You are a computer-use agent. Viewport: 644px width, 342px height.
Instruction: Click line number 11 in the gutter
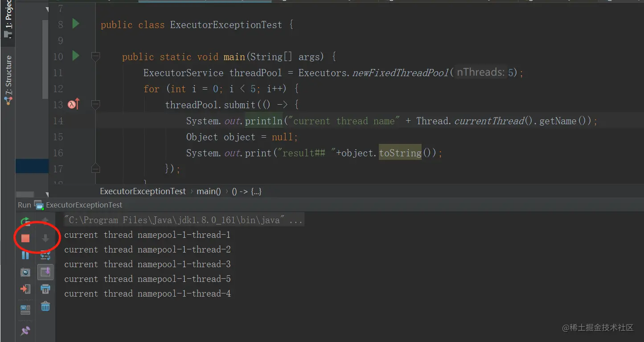(x=58, y=73)
